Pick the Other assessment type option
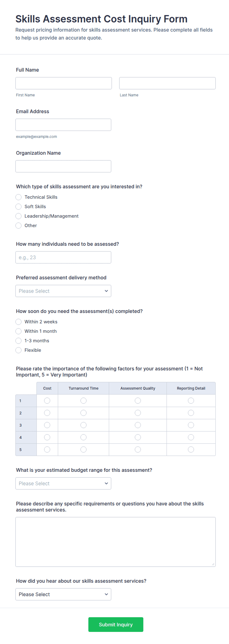 click(x=18, y=225)
